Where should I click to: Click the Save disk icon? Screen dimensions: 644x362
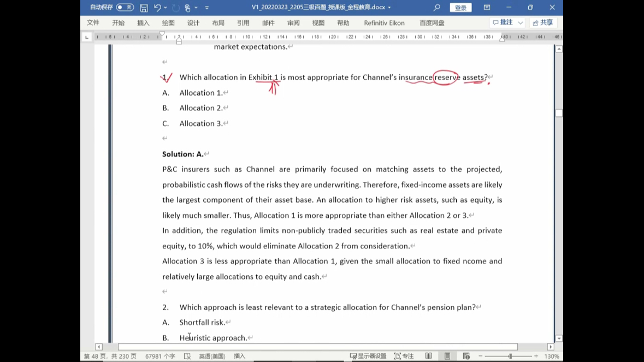pos(144,8)
